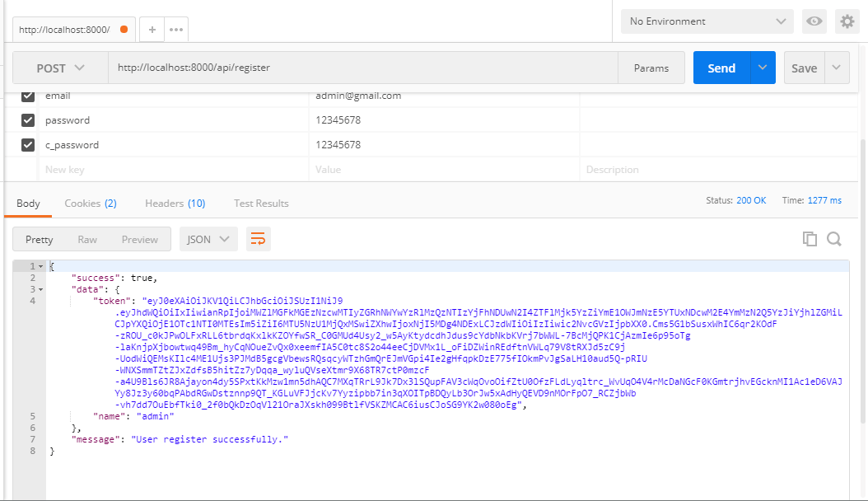Copy the response with the copy icon
This screenshot has width=868, height=501.
tap(810, 238)
